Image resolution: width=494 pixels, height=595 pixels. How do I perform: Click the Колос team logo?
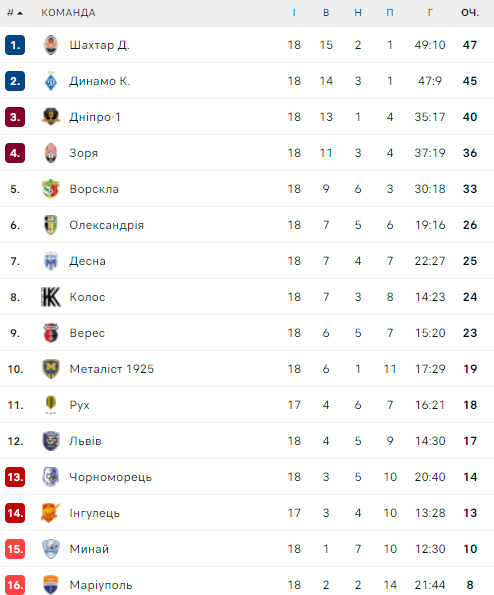pos(51,297)
